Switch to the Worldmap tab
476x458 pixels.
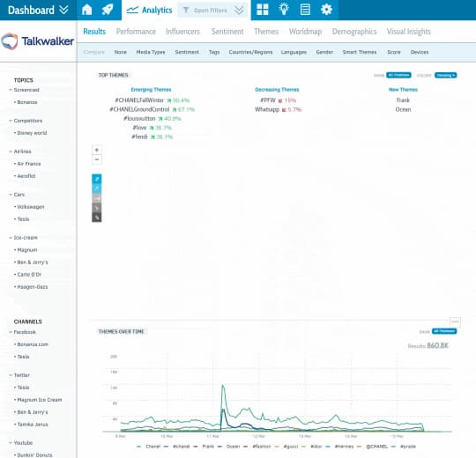(305, 32)
